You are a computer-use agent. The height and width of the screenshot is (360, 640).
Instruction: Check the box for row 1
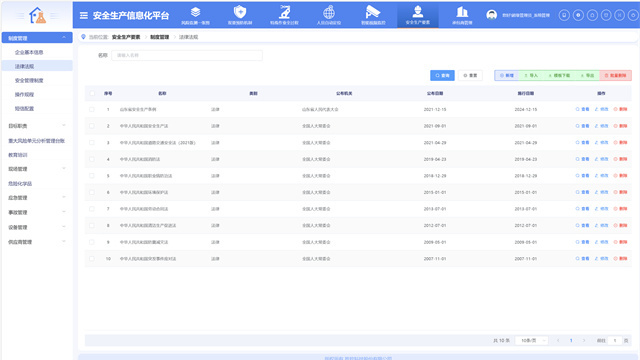92,109
